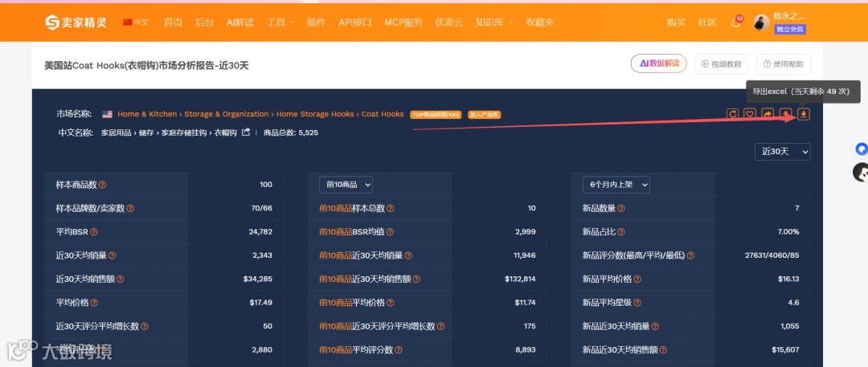This screenshot has width=868, height=367.
Task: Go to 首页 in top navigation
Action: coord(174,22)
